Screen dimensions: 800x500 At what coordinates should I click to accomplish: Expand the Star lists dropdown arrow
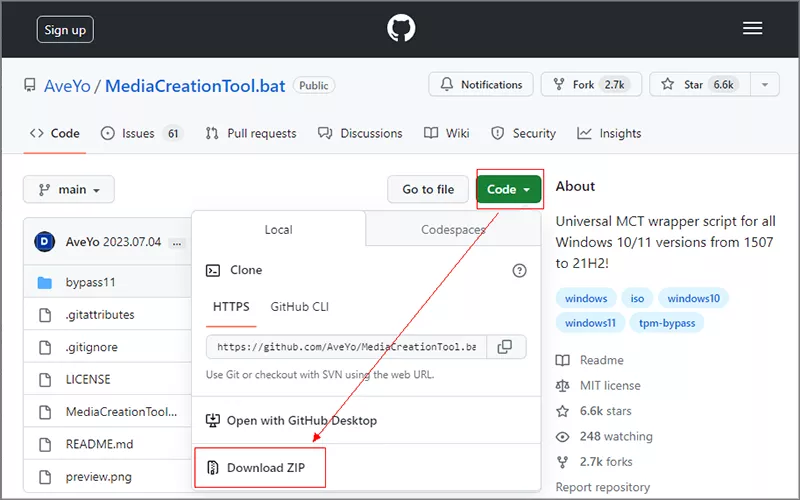[x=765, y=85]
